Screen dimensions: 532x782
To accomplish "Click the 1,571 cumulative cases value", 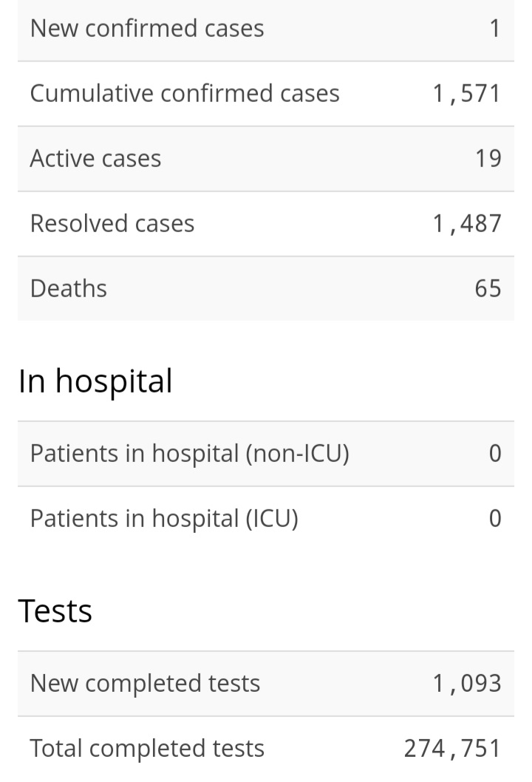I will pyautogui.click(x=467, y=94).
